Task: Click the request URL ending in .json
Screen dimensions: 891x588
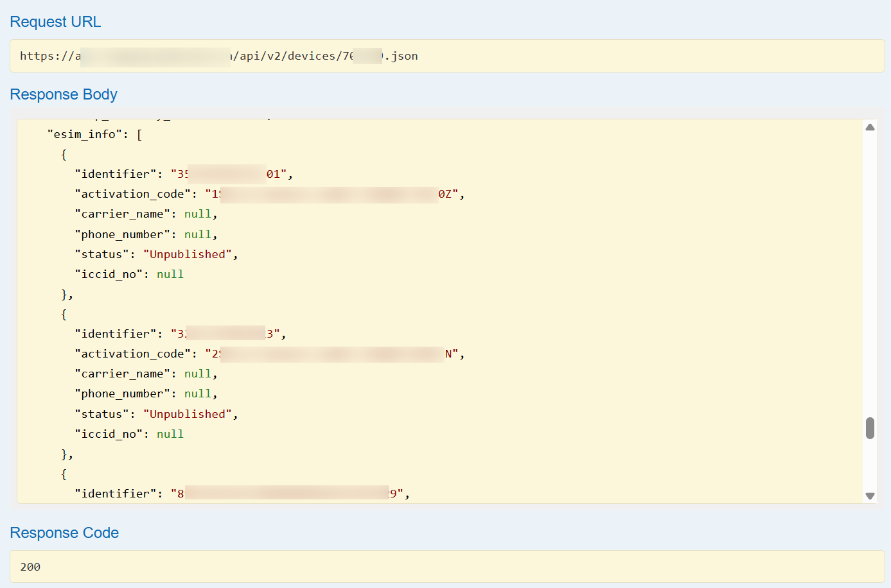Action: point(219,56)
